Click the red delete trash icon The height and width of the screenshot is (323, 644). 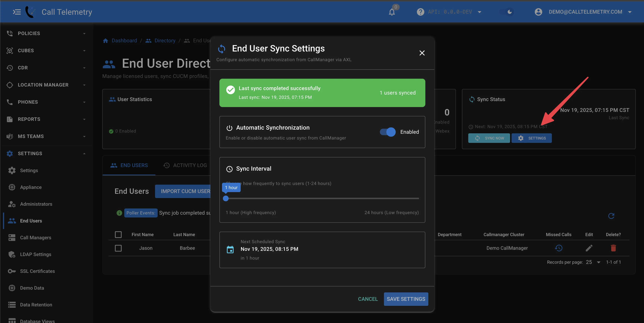click(613, 248)
